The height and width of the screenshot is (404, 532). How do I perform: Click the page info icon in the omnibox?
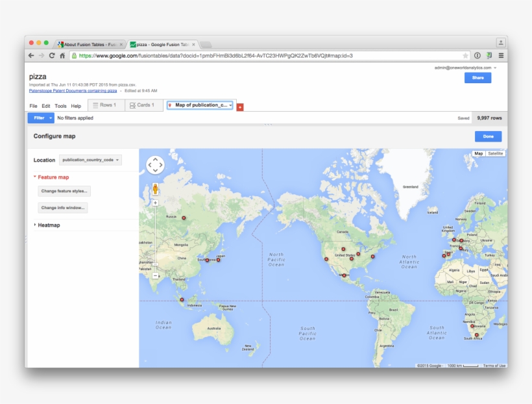[478, 56]
